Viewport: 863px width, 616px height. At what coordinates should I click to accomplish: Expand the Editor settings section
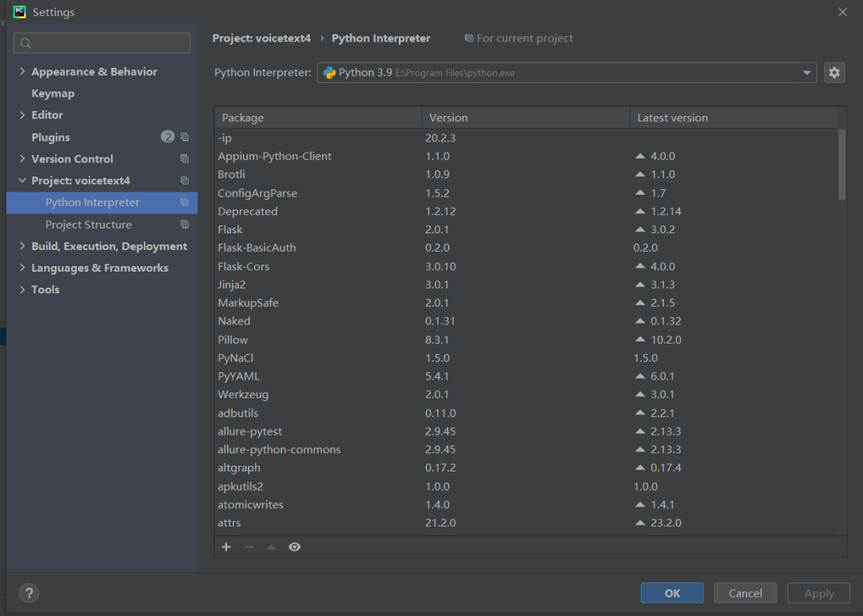point(22,115)
